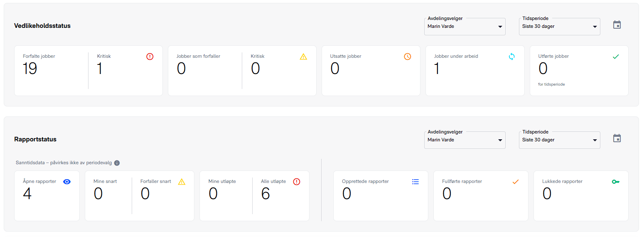The height and width of the screenshot is (237, 644).
Task: Click the green checkmark on Utførte jobber
Action: click(616, 57)
